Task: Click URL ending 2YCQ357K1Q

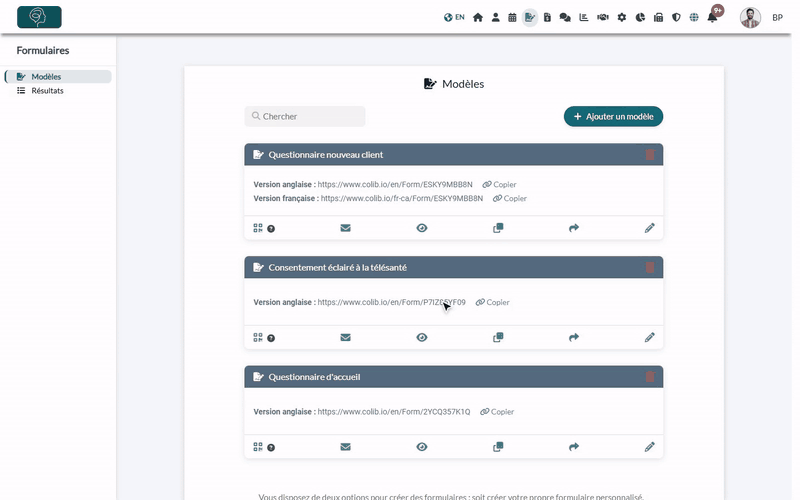Action: (x=394, y=412)
